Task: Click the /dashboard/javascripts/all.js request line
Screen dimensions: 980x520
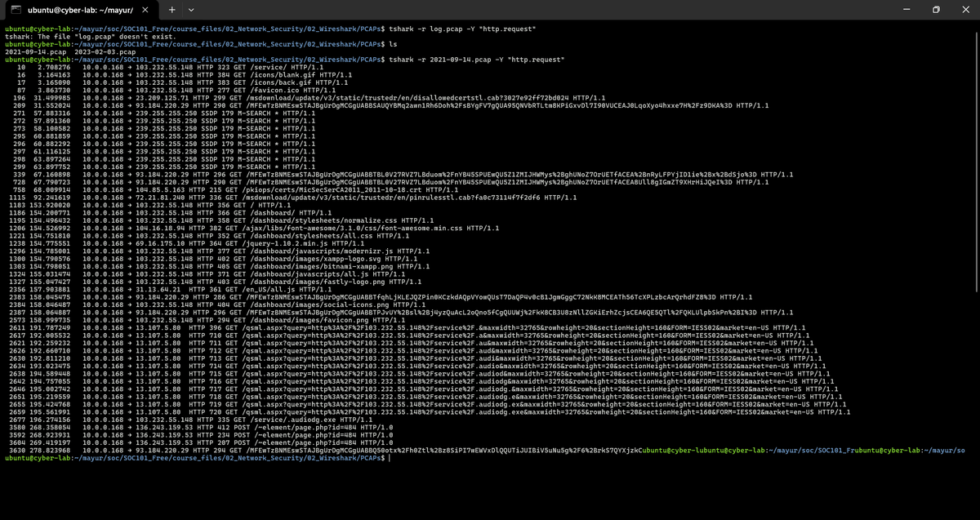Action: [207, 273]
